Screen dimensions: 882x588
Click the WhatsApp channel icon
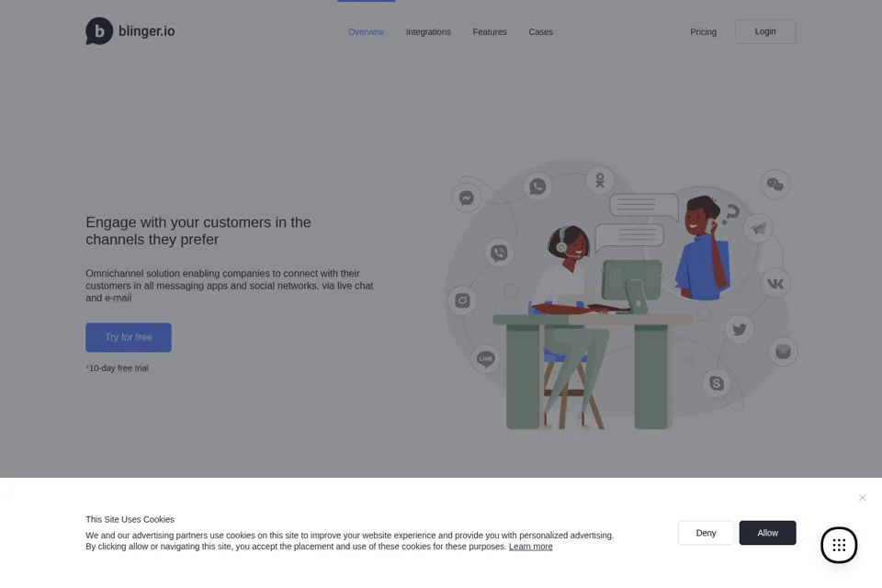(x=537, y=187)
